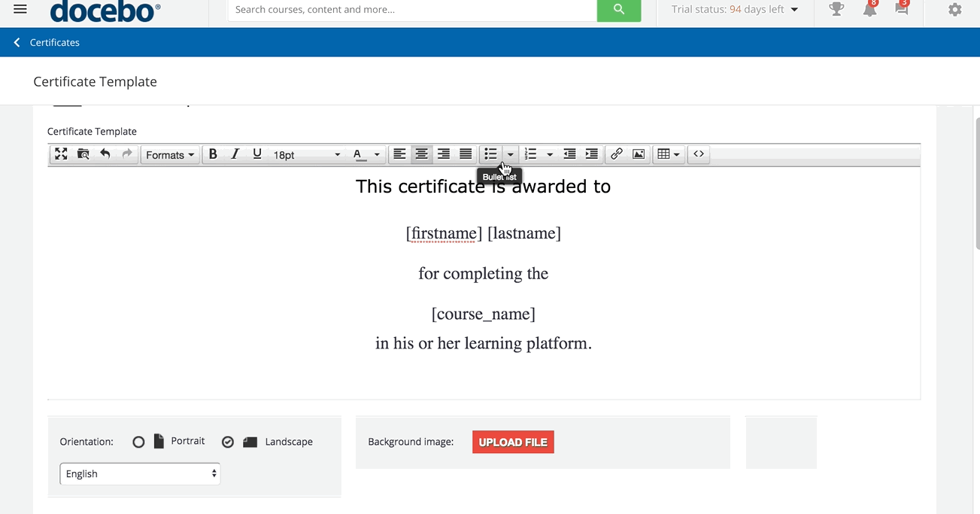Open the English language selector

click(140, 474)
